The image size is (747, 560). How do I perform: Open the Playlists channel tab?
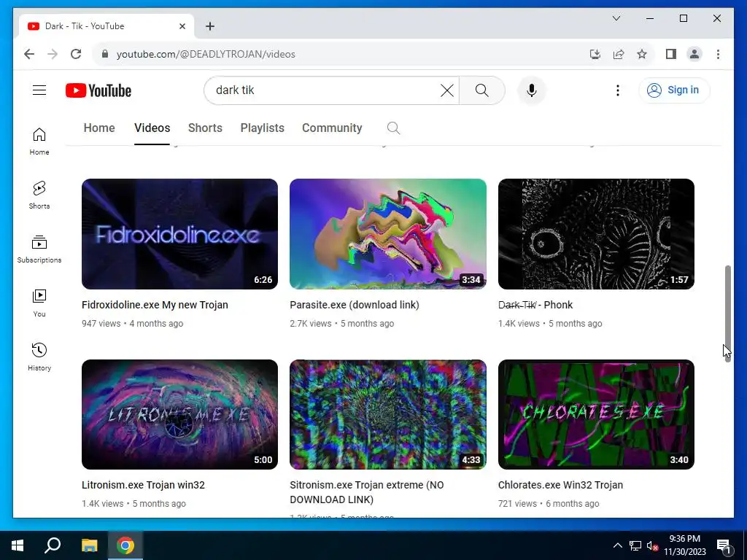[x=262, y=128]
